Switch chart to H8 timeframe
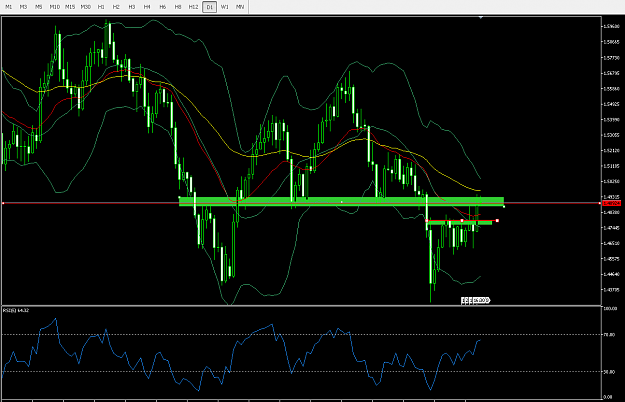 click(x=178, y=7)
